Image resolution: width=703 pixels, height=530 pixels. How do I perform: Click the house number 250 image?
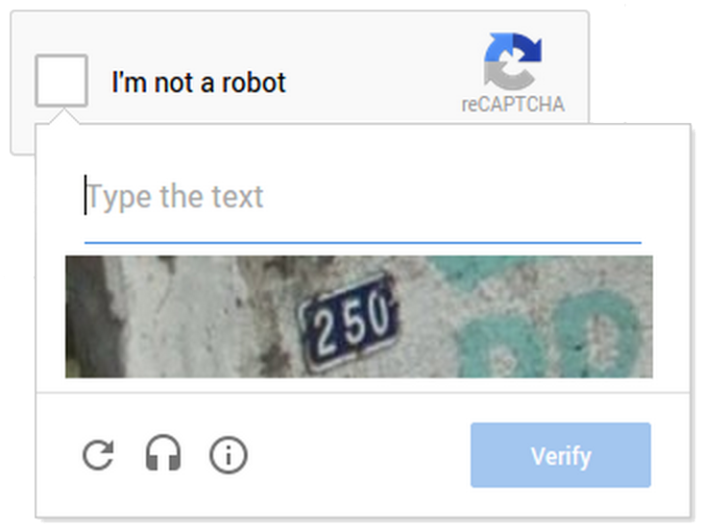click(x=359, y=317)
